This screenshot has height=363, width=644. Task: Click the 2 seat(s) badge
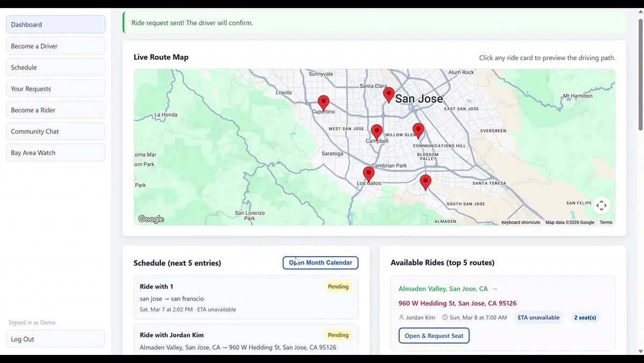click(585, 317)
